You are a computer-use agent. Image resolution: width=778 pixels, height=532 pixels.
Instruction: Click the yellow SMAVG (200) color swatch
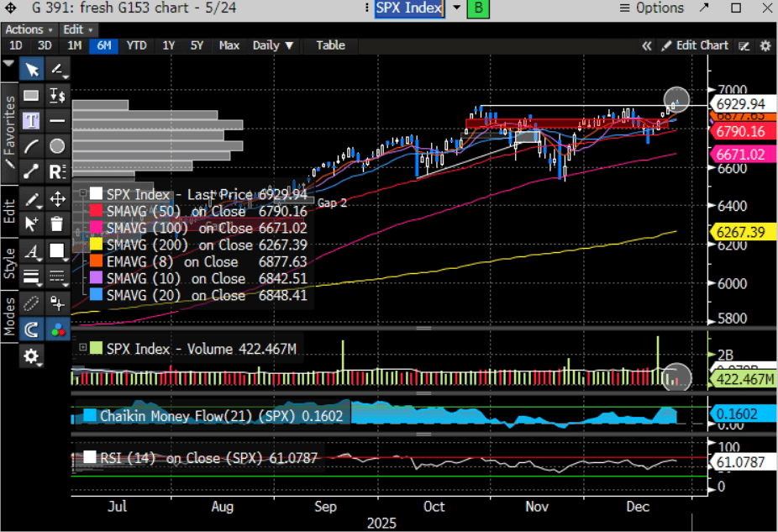click(x=96, y=245)
